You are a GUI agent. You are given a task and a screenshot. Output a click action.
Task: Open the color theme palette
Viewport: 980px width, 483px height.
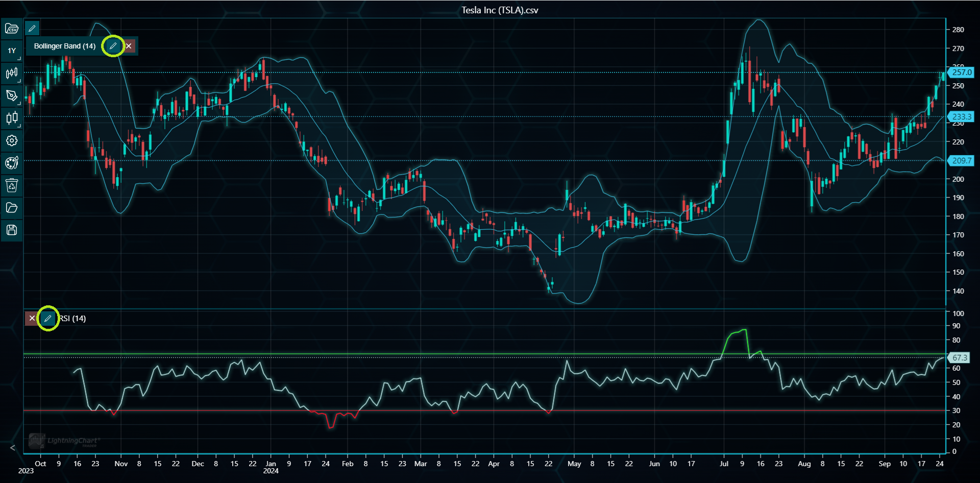coord(12,163)
